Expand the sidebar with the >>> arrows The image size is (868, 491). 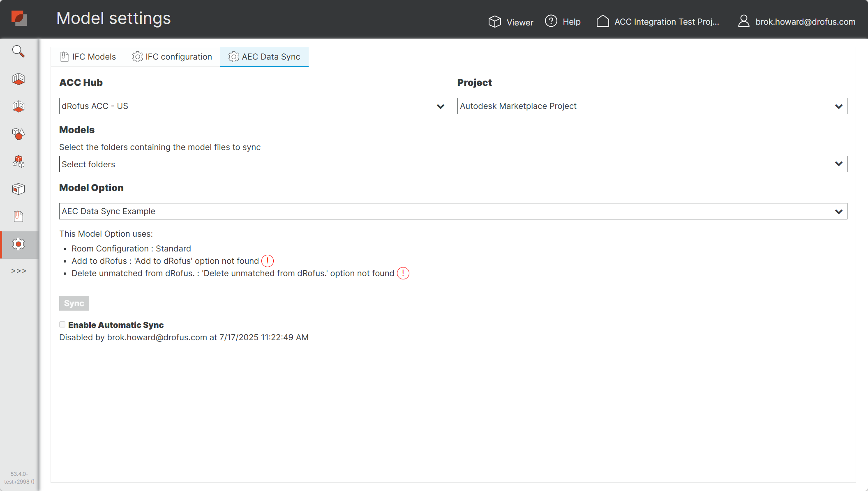pyautogui.click(x=19, y=271)
